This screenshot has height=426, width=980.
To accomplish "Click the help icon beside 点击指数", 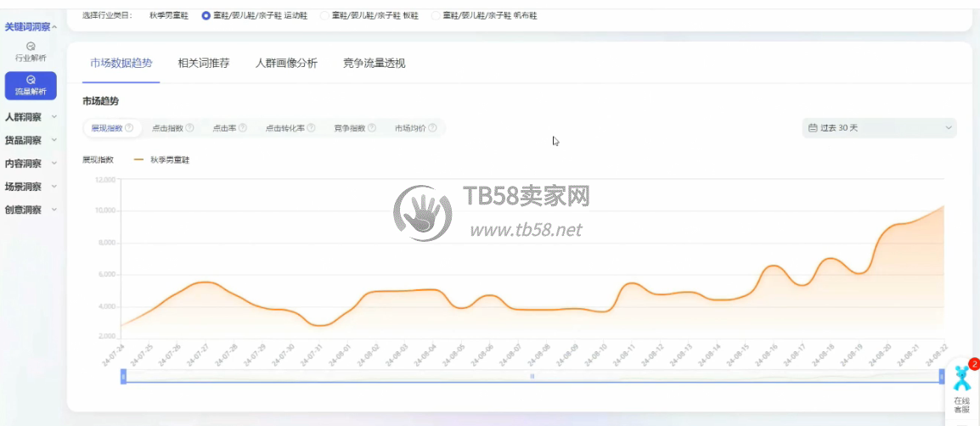I will tap(189, 128).
